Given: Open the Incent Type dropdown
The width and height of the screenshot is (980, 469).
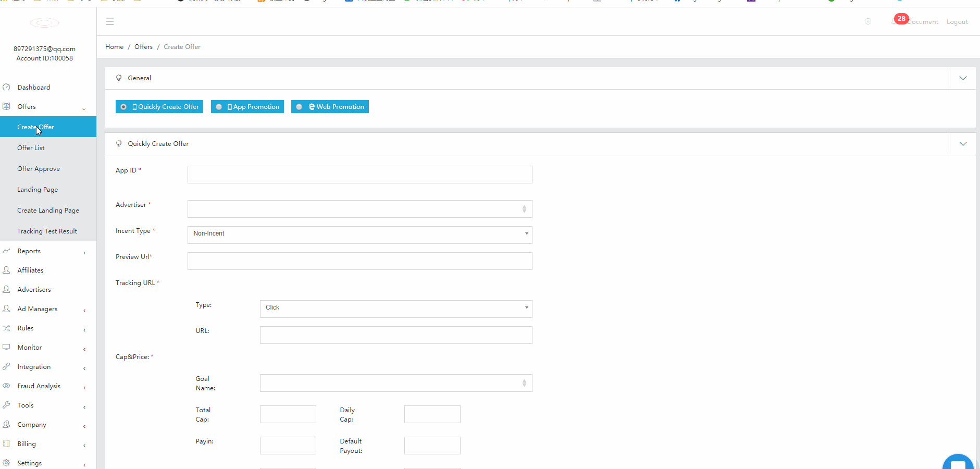Looking at the screenshot, I should 359,234.
